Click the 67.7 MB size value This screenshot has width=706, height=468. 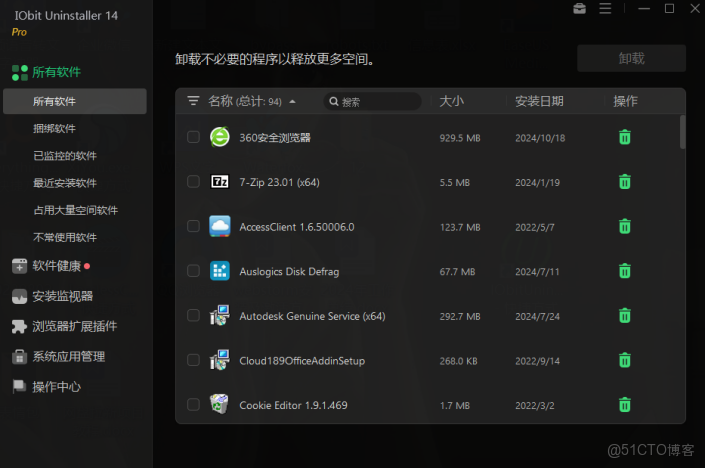[457, 272]
